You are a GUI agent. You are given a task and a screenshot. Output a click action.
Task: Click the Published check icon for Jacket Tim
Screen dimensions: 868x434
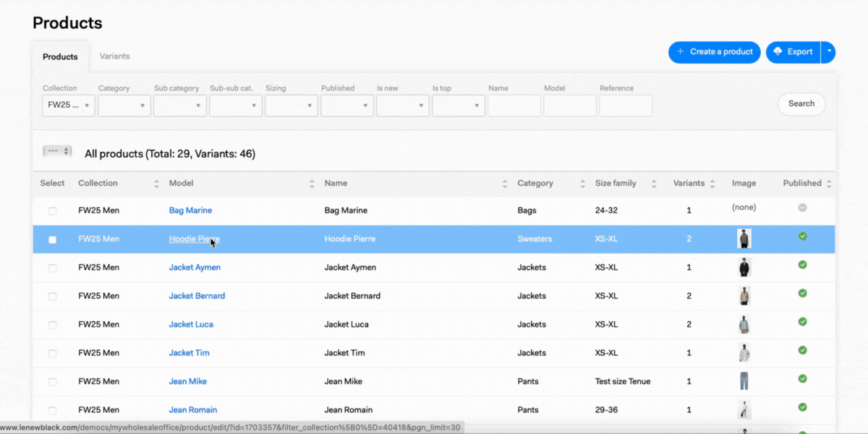click(802, 350)
